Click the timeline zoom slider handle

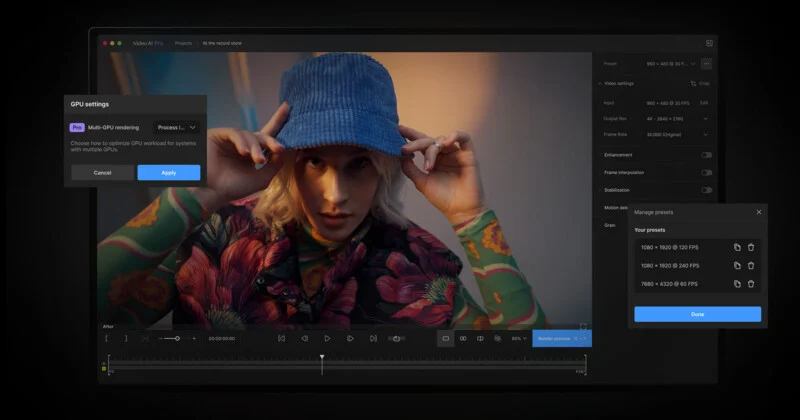(177, 338)
